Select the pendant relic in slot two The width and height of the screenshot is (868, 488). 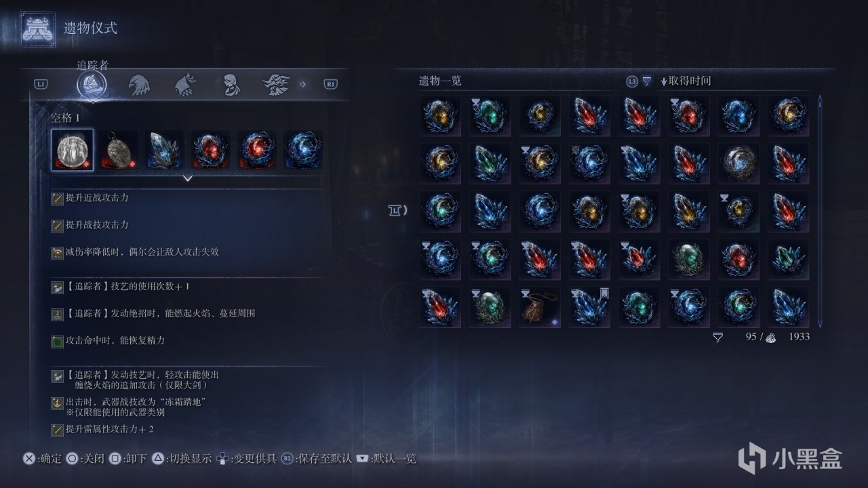[x=119, y=150]
